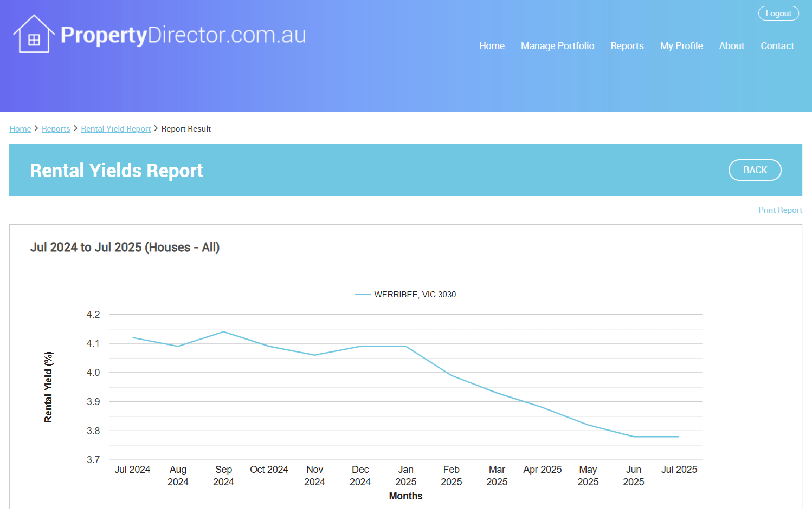Go to Reports in the top navigation
The height and width of the screenshot is (521, 812).
(x=627, y=46)
